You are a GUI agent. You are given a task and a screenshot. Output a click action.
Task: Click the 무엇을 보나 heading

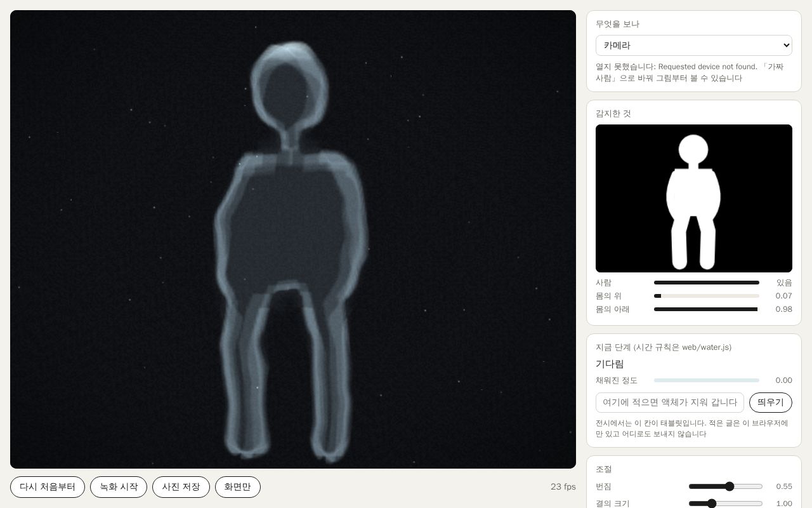point(617,24)
